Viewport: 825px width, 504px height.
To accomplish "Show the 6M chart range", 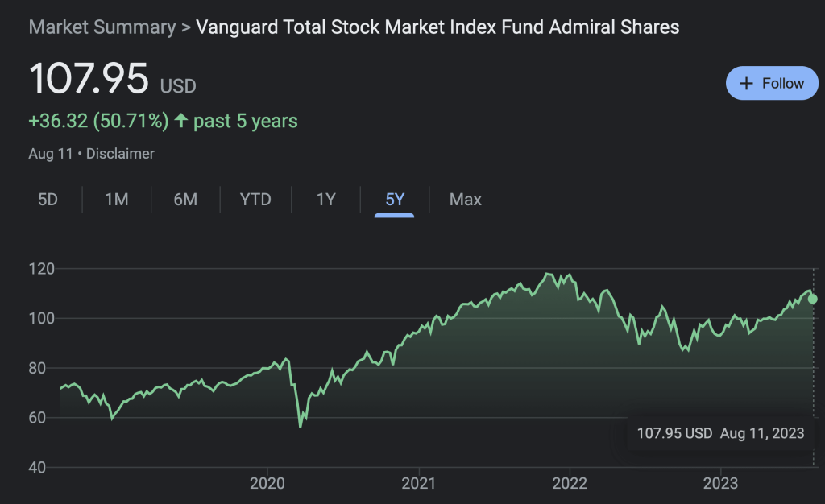I will pos(185,200).
